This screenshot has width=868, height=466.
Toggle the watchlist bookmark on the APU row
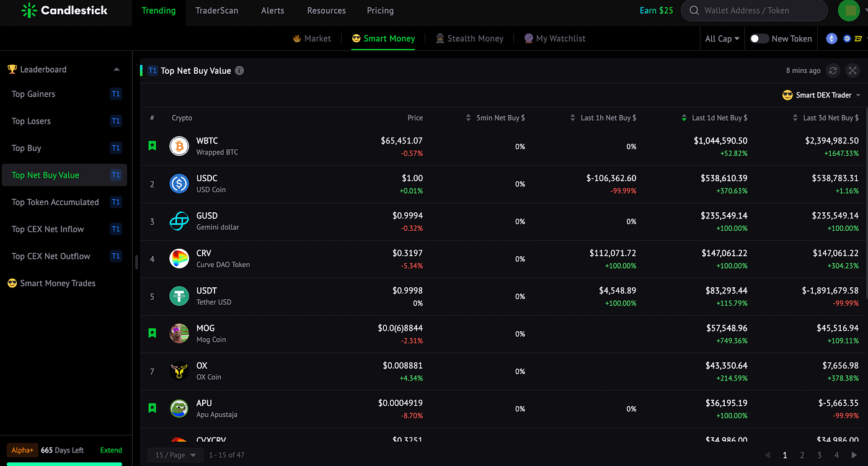pyautogui.click(x=153, y=408)
